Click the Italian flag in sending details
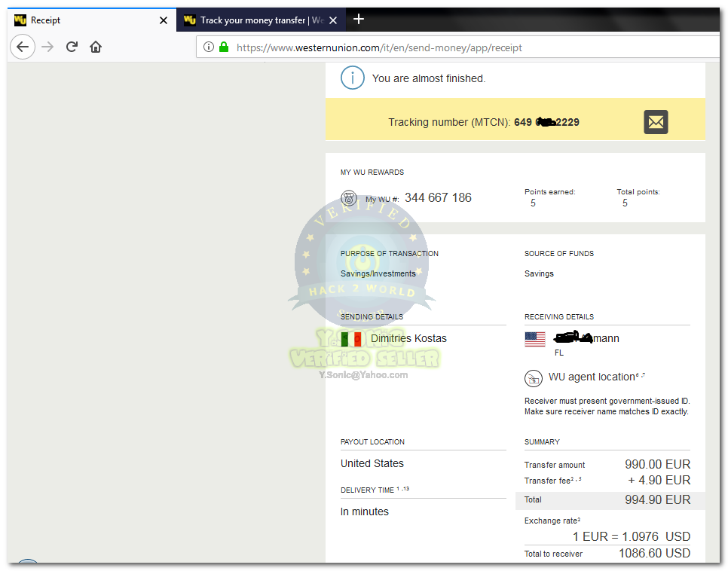Viewport: 728px width, 571px height. tap(351, 339)
